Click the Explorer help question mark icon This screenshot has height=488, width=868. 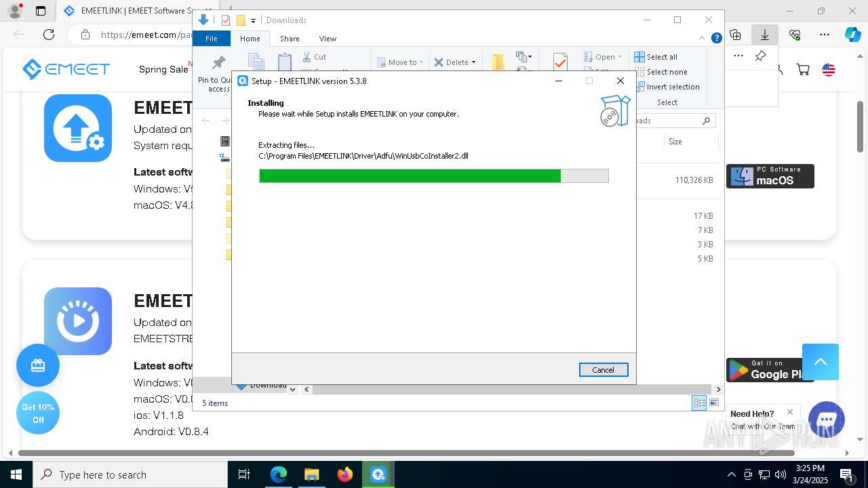click(716, 39)
